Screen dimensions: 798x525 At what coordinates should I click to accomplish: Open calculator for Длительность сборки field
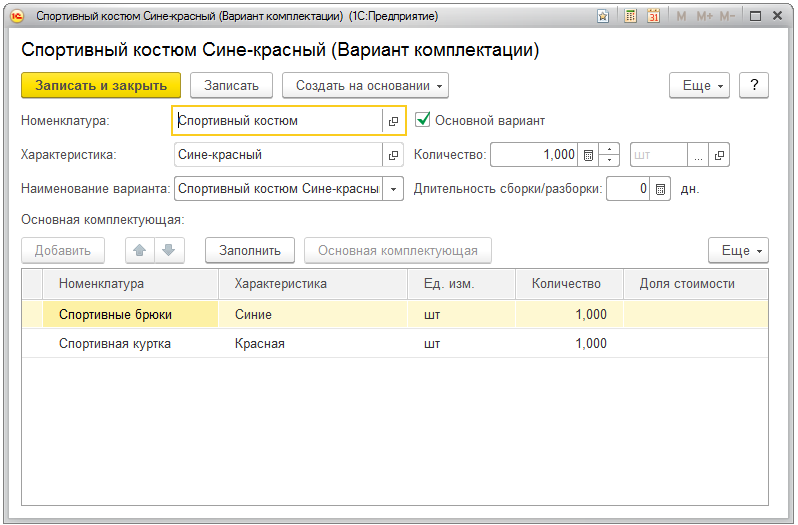[660, 189]
